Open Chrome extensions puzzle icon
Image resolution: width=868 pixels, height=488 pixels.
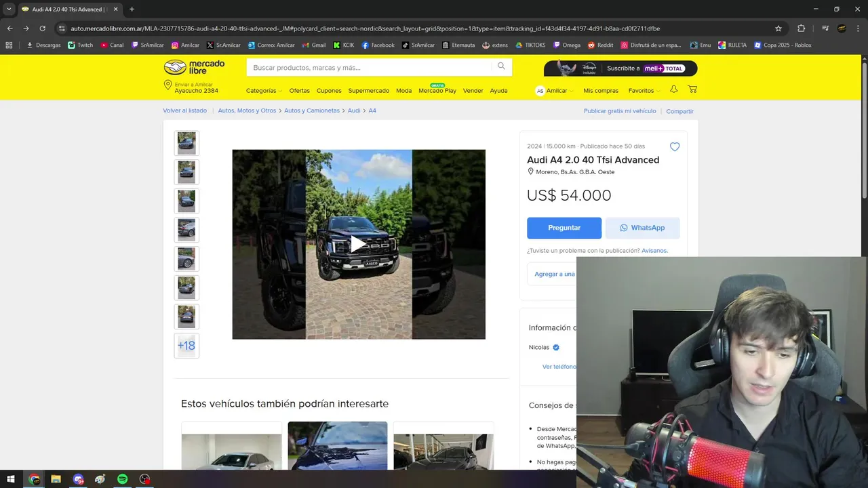801,28
